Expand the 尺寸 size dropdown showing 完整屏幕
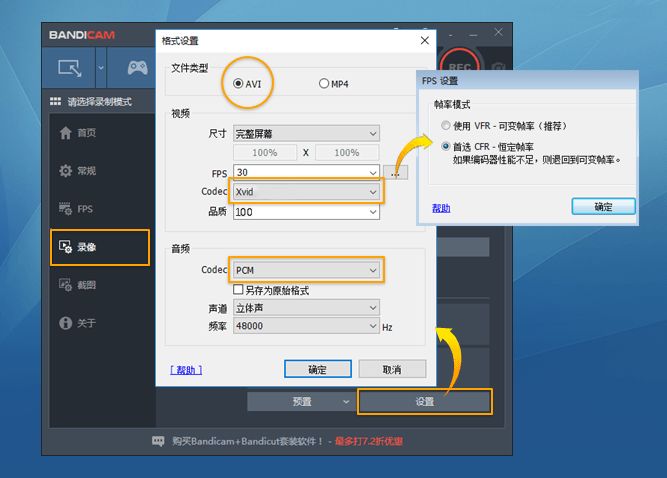The width and height of the screenshot is (667, 478). pyautogui.click(x=306, y=134)
